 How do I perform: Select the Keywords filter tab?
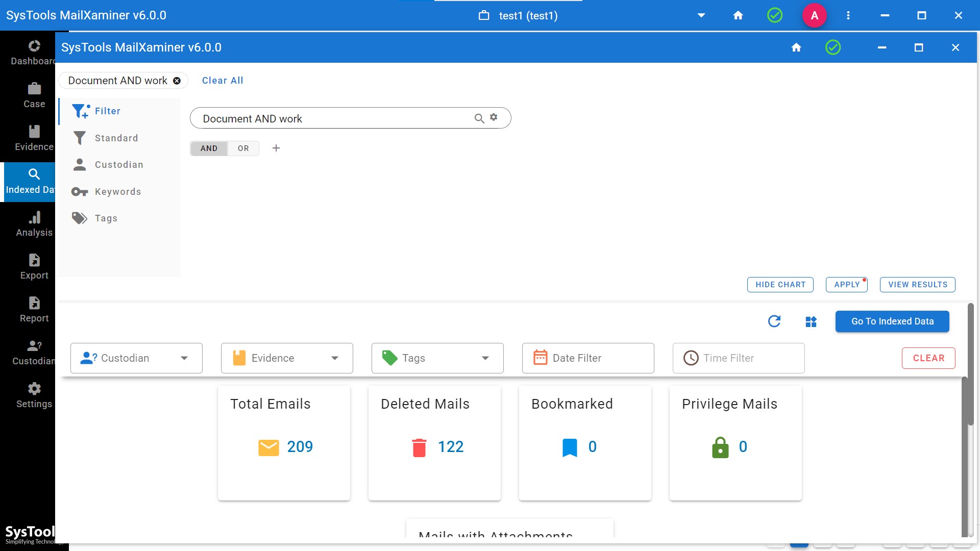pyautogui.click(x=119, y=192)
